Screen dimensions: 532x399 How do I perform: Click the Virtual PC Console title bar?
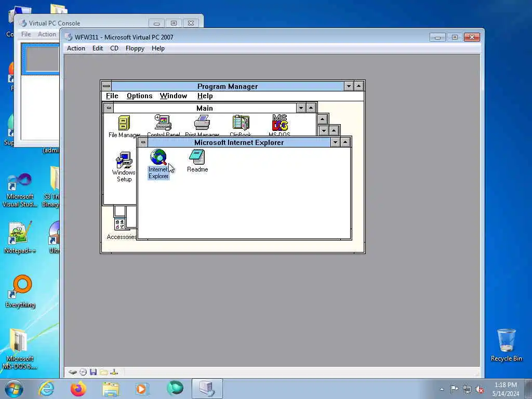(x=83, y=23)
